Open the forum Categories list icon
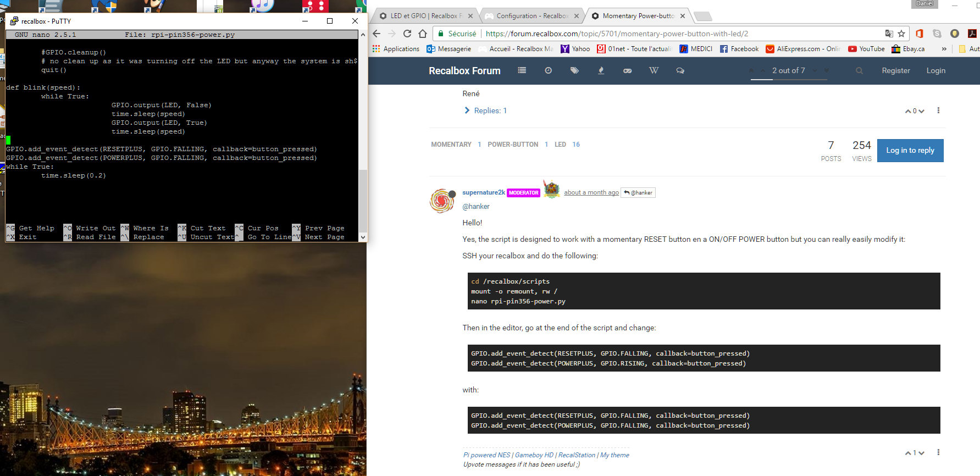 [x=522, y=70]
